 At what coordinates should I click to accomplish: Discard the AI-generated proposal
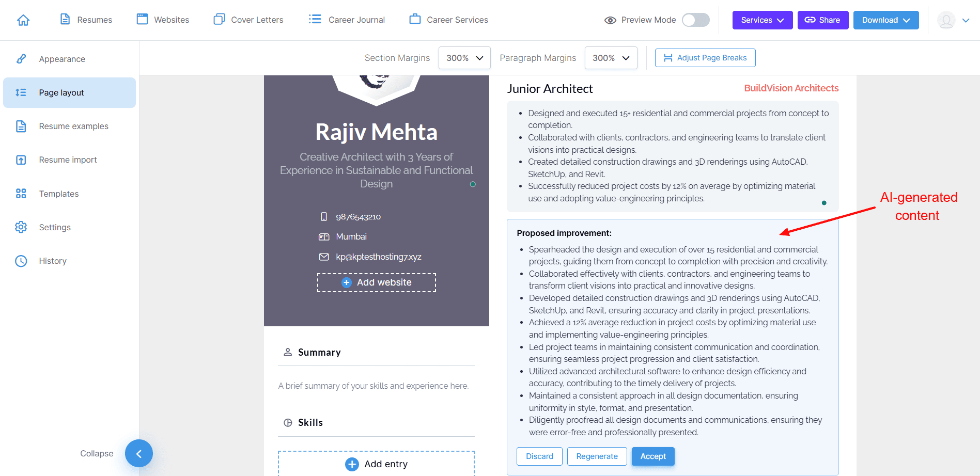click(x=539, y=456)
